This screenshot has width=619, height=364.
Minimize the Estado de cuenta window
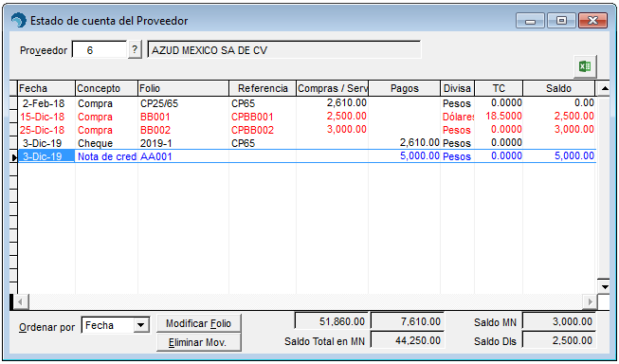coord(530,21)
